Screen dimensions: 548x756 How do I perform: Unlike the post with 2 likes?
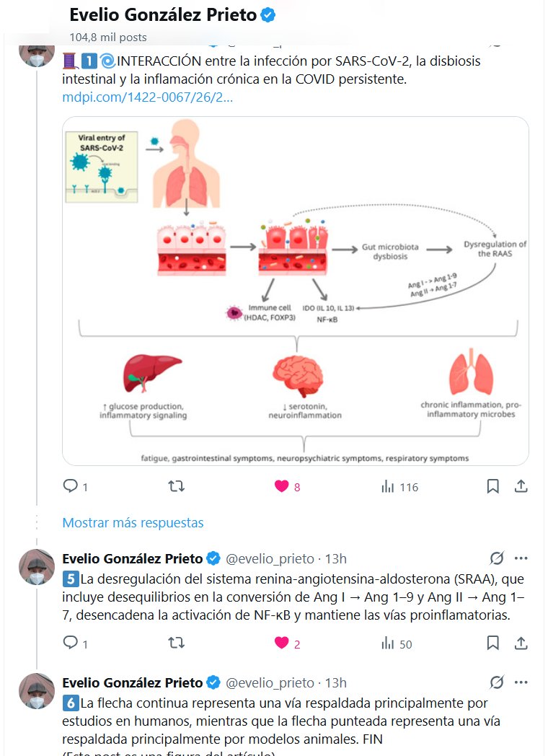pos(282,643)
